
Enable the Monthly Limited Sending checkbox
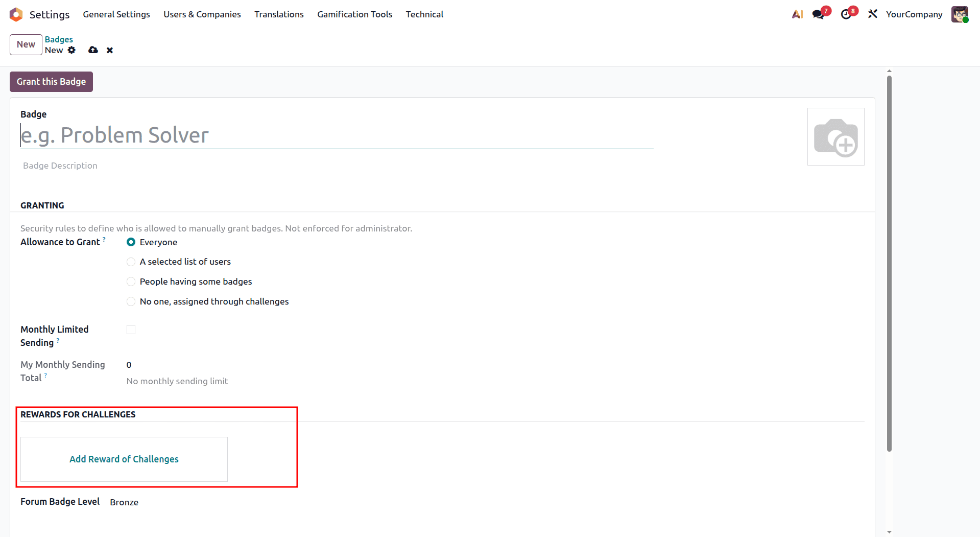tap(131, 330)
